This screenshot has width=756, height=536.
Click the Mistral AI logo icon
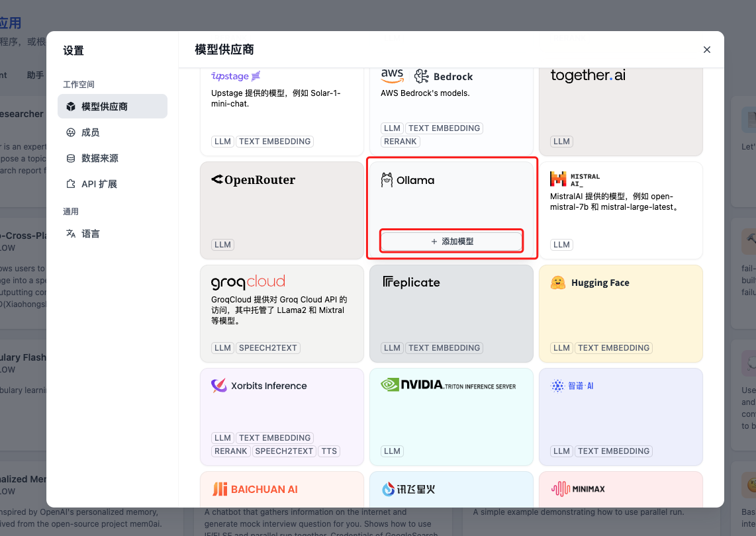pyautogui.click(x=558, y=179)
